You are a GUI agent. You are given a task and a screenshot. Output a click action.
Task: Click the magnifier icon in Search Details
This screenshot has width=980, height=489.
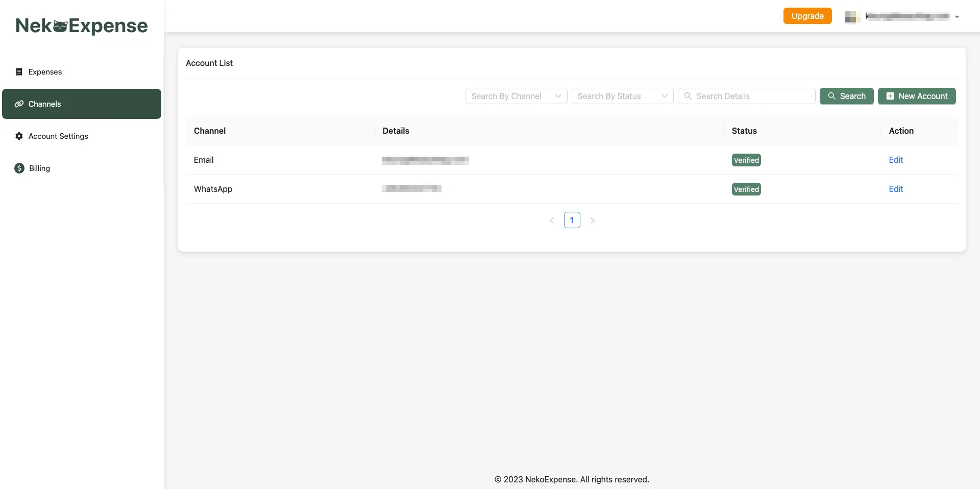(688, 96)
